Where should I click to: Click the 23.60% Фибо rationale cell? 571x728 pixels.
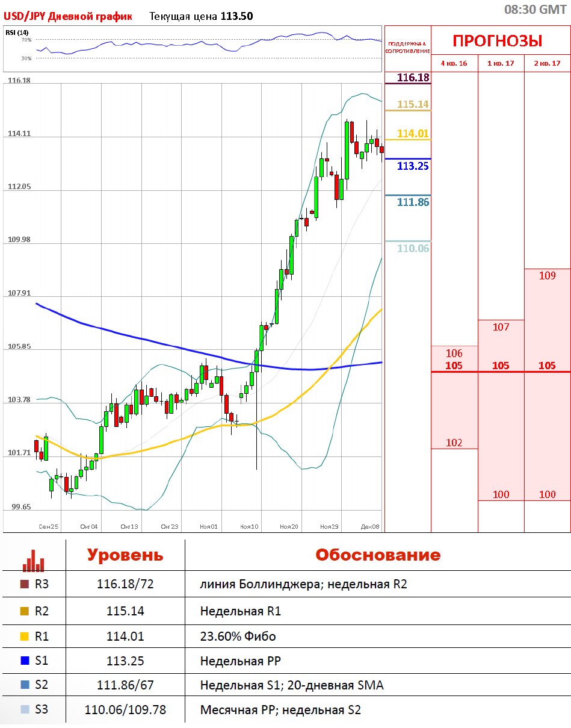(x=236, y=636)
